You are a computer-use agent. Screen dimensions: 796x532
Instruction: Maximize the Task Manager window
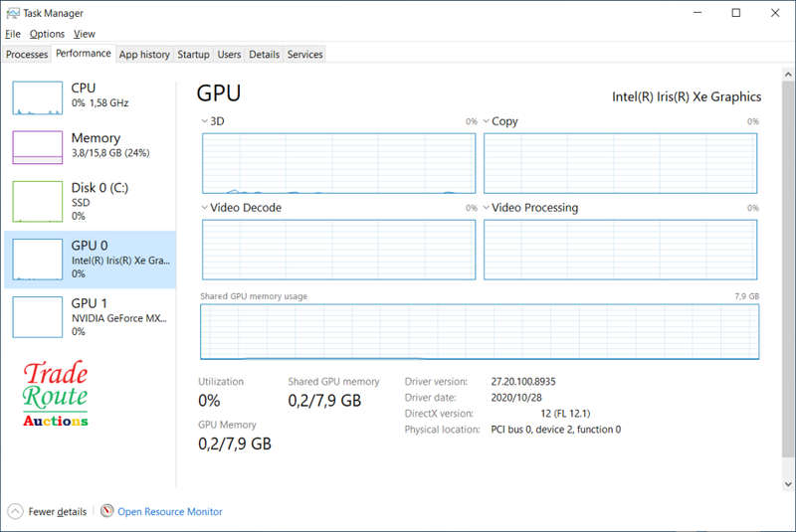pos(736,13)
